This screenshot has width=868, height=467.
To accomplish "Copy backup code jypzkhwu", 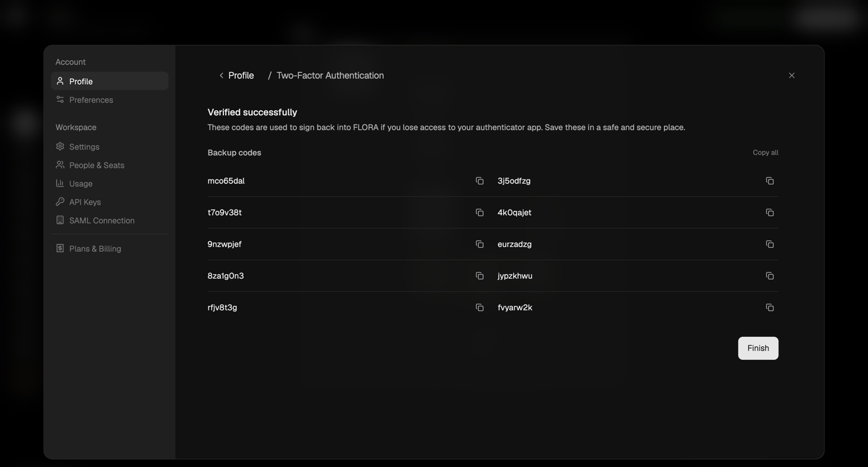I will coord(770,276).
